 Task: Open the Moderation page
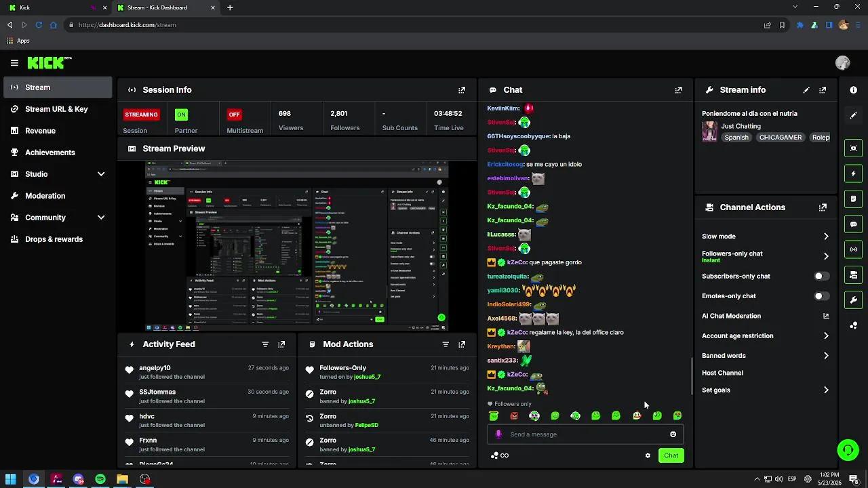pos(58,196)
